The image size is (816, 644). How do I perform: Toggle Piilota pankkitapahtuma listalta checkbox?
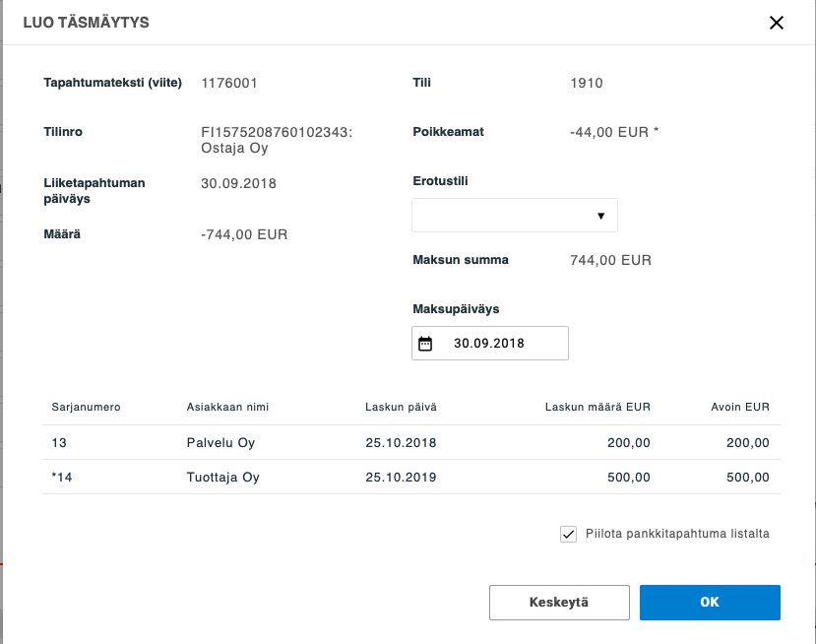567,533
